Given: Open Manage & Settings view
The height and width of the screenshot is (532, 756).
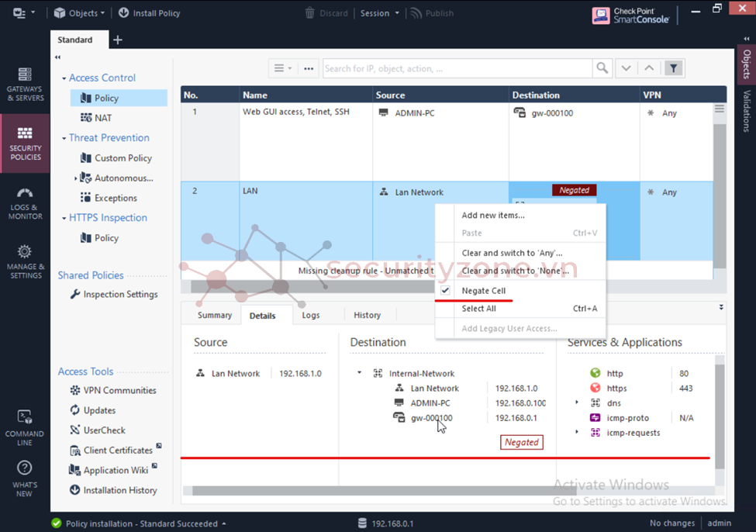Looking at the screenshot, I should click(25, 262).
